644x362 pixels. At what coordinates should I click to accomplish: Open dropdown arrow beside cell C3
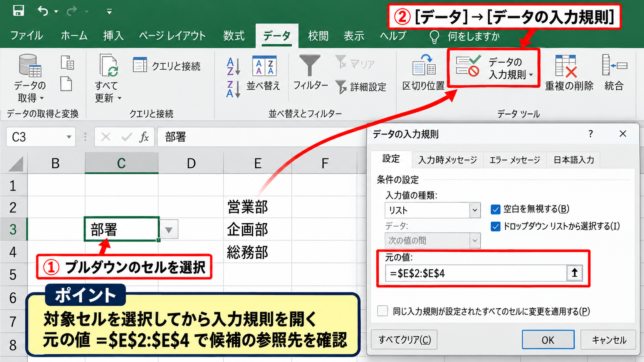pyautogui.click(x=169, y=230)
